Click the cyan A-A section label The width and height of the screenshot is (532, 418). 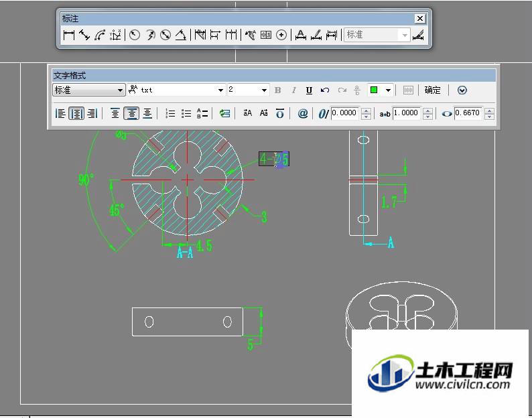point(185,252)
